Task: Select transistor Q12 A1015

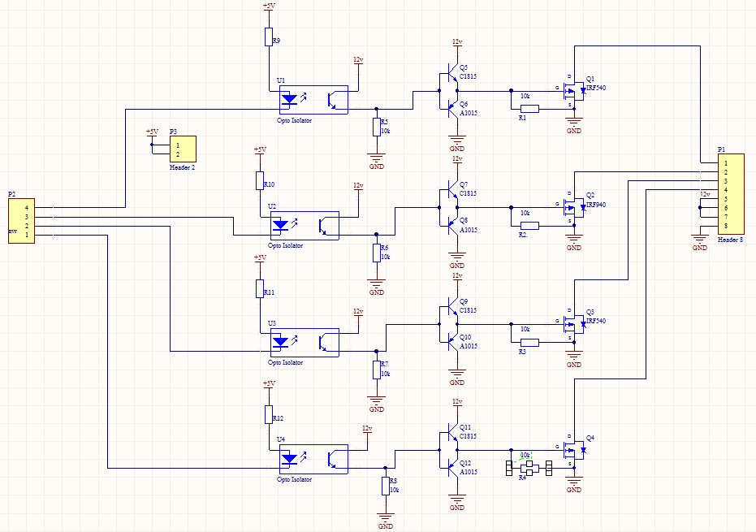Action: point(452,468)
